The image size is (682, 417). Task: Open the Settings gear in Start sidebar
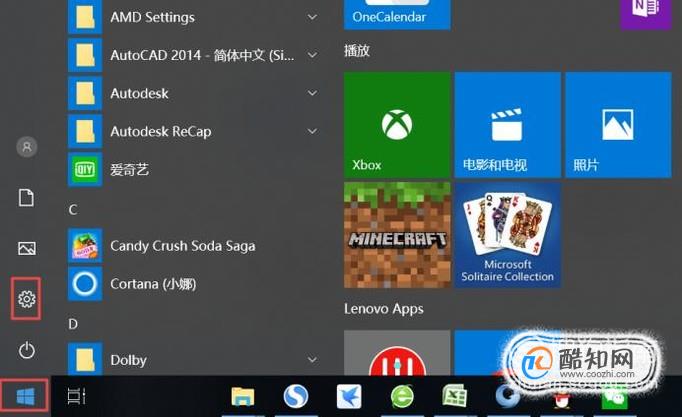(x=27, y=299)
